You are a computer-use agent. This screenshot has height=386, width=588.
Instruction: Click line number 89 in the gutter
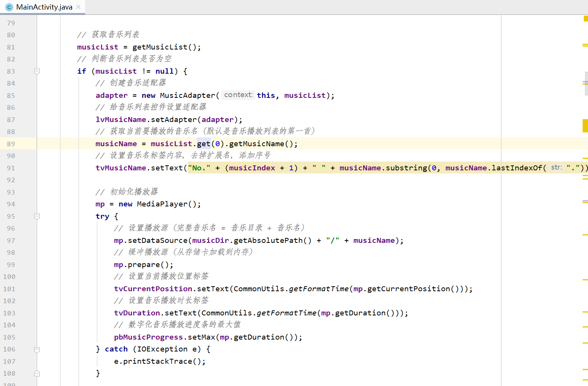click(x=11, y=144)
